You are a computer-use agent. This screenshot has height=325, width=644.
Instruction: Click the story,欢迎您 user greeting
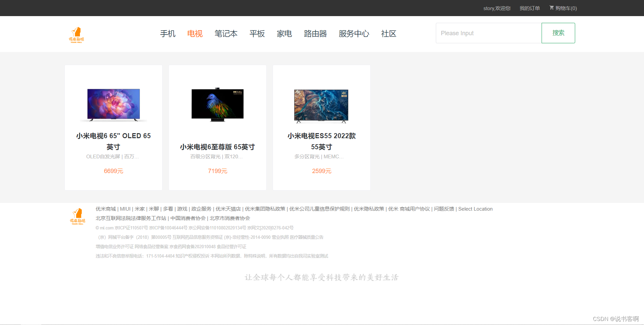[x=497, y=8]
